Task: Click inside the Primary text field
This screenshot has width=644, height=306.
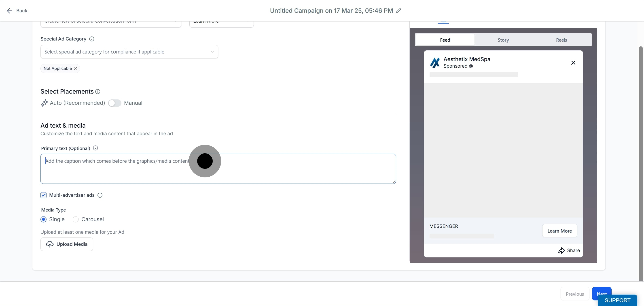Action: click(x=218, y=169)
